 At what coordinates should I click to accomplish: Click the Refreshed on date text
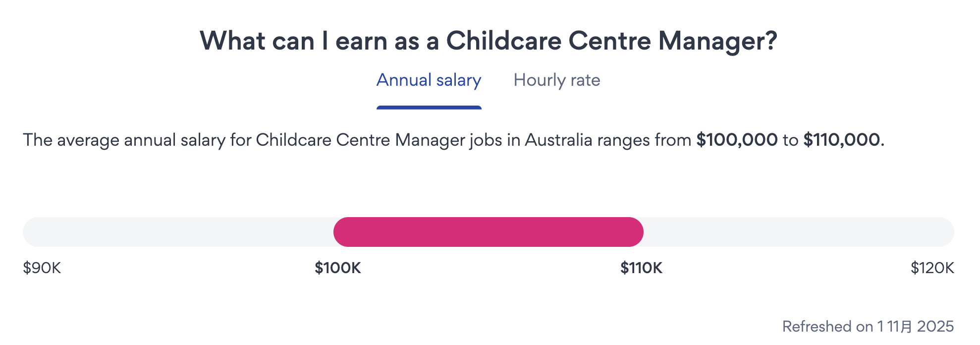click(x=868, y=327)
